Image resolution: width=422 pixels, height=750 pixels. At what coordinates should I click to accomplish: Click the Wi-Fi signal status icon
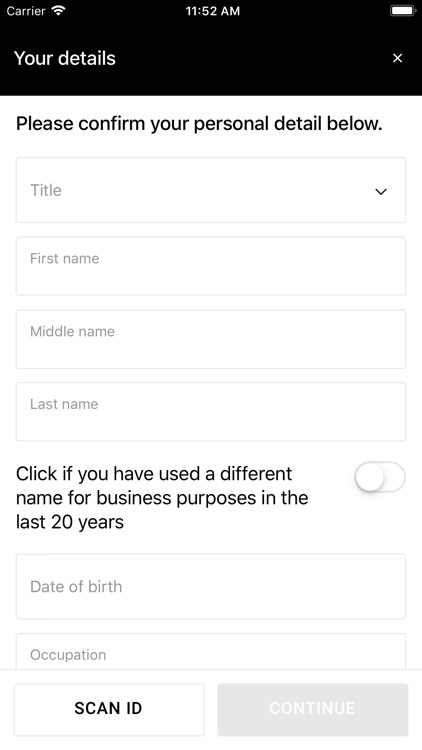pos(59,11)
